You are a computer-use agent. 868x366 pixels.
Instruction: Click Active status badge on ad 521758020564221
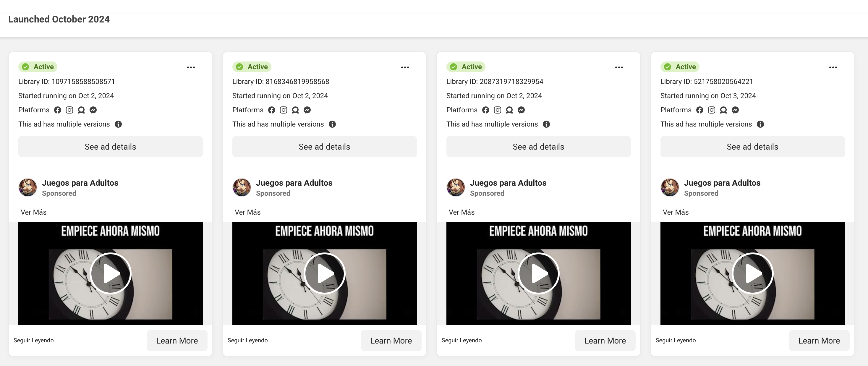pos(680,67)
